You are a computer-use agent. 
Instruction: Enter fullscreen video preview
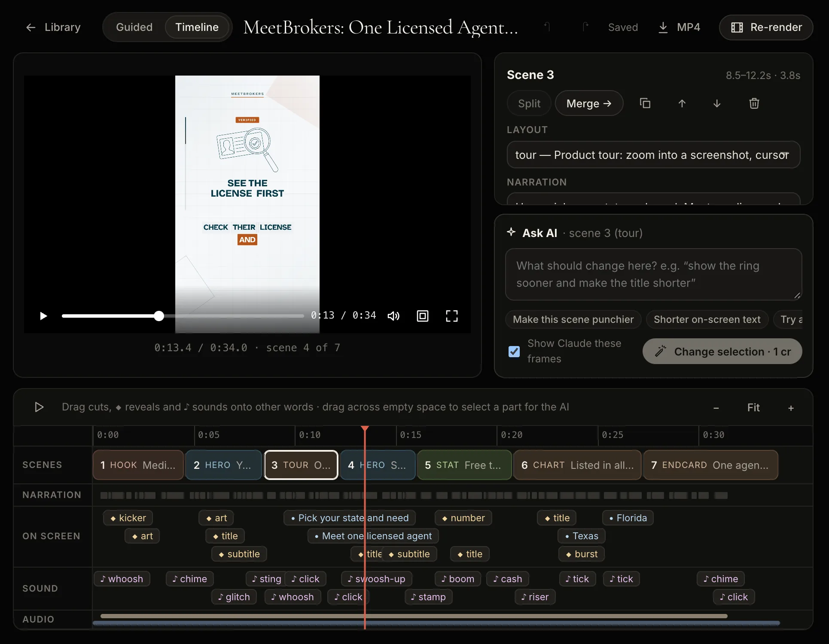(452, 316)
